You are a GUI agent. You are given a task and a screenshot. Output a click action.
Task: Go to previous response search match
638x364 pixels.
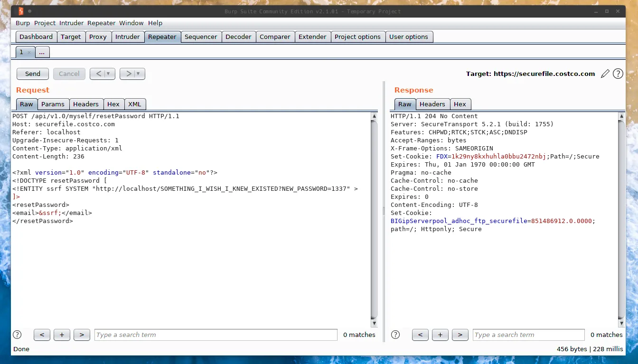click(420, 335)
